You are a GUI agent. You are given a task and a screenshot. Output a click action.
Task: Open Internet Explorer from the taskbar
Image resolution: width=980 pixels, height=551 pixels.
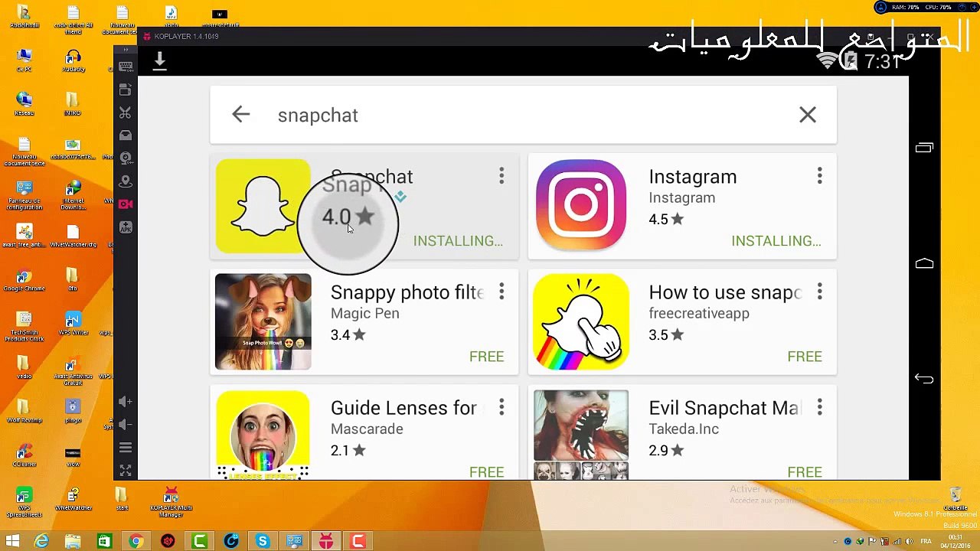click(x=42, y=542)
